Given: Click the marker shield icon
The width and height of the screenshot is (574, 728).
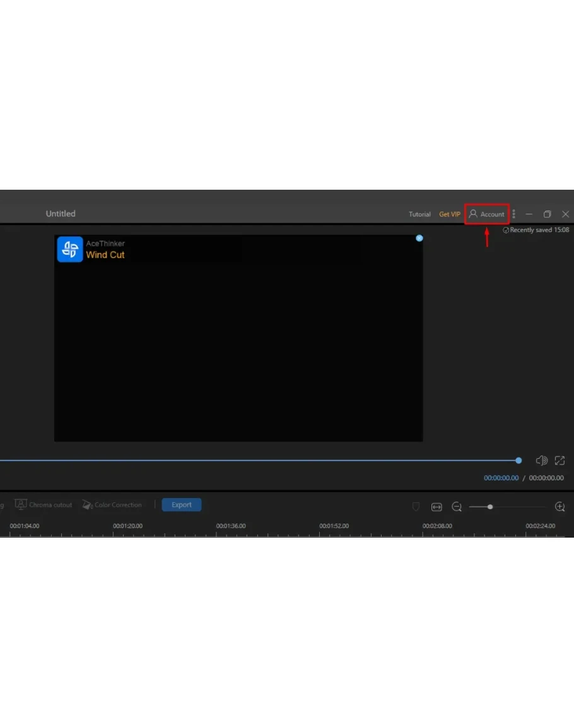Looking at the screenshot, I should click(416, 507).
